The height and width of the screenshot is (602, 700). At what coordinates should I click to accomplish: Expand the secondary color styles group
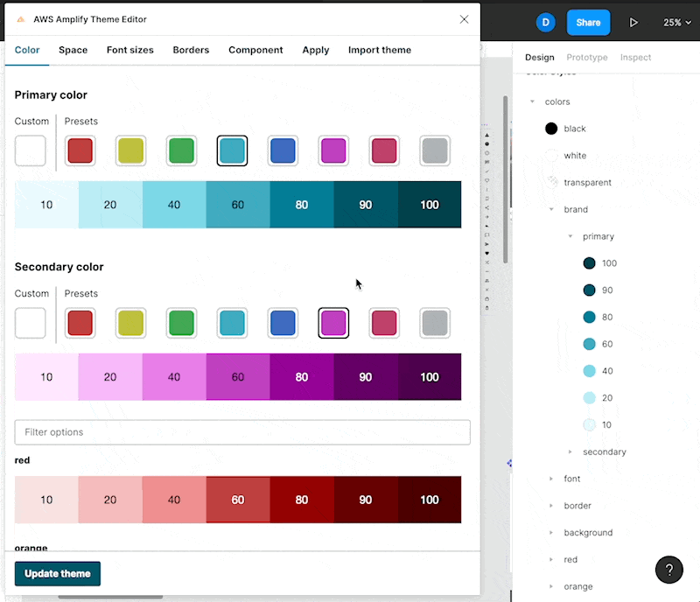coord(570,451)
